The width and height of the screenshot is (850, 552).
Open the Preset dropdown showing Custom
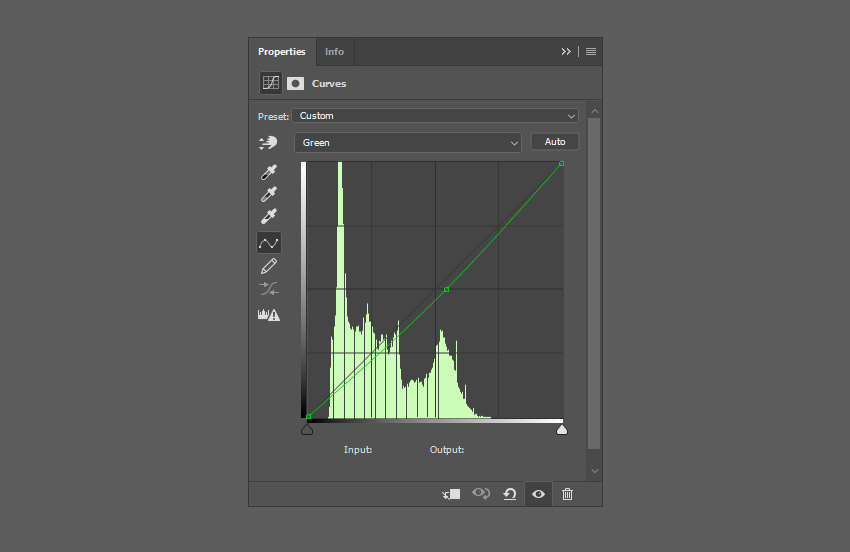click(435, 115)
